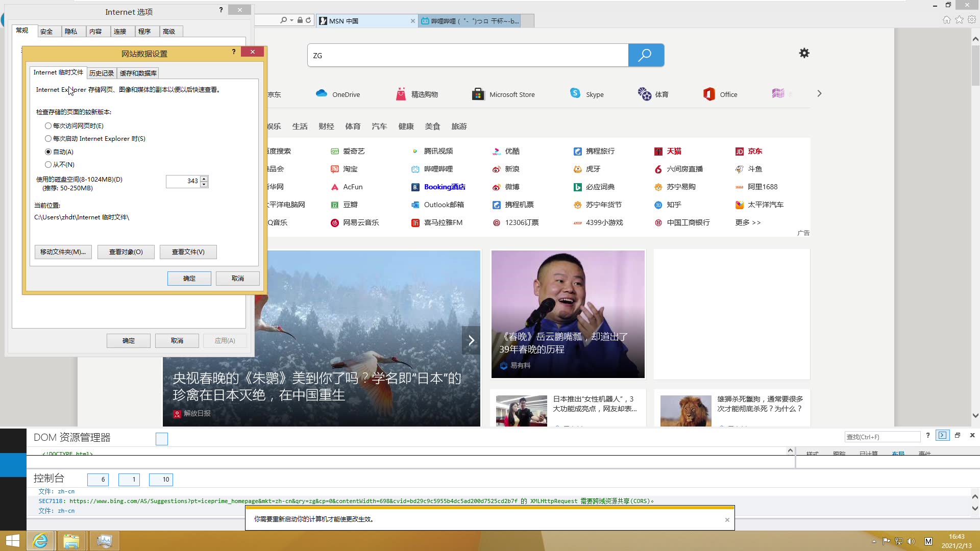Open Internet Explorer from the taskbar

40,541
